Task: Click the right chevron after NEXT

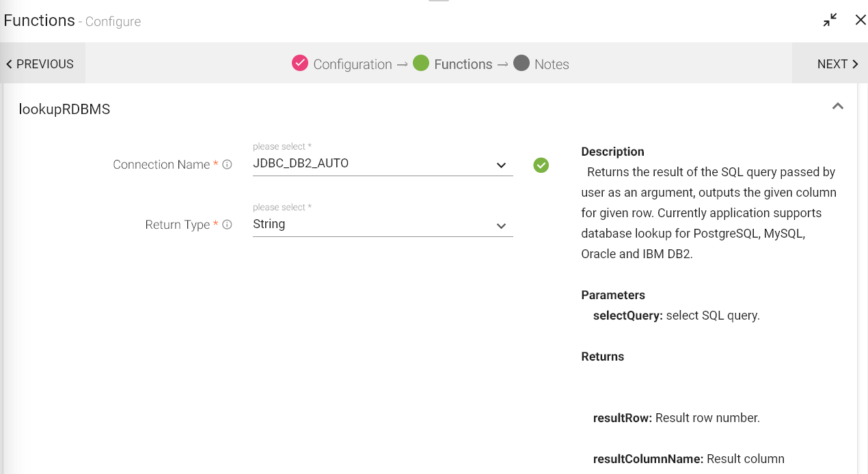Action: pos(855,64)
